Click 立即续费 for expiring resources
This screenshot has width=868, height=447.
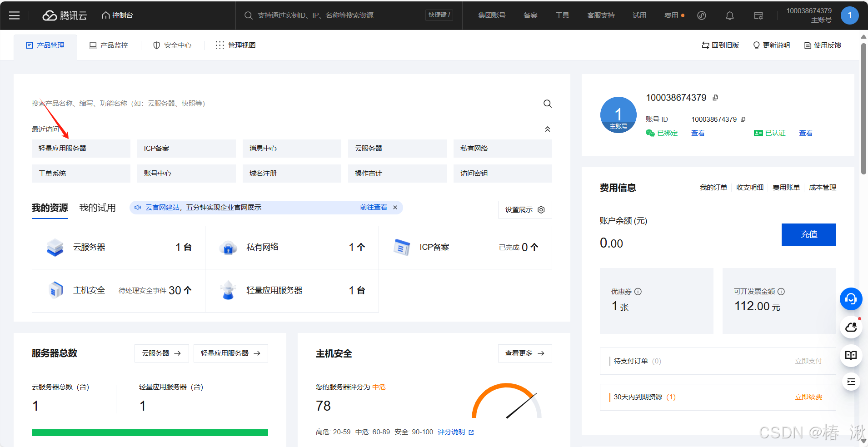808,397
